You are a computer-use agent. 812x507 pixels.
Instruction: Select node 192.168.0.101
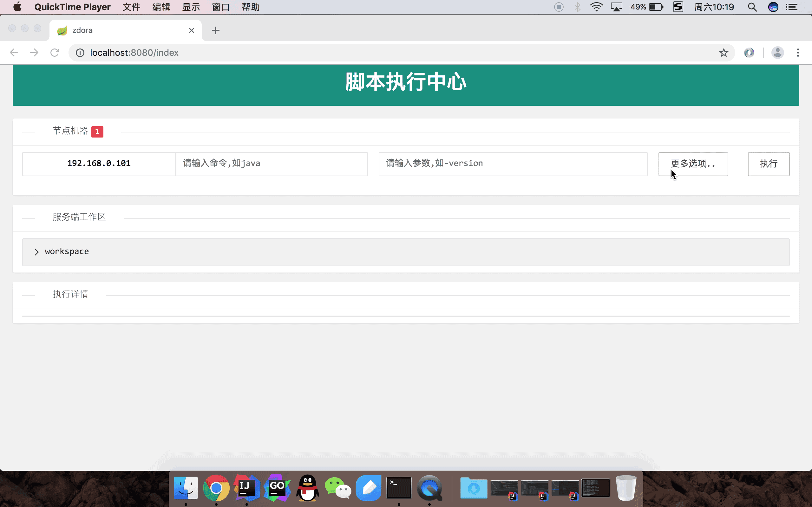[99, 164]
